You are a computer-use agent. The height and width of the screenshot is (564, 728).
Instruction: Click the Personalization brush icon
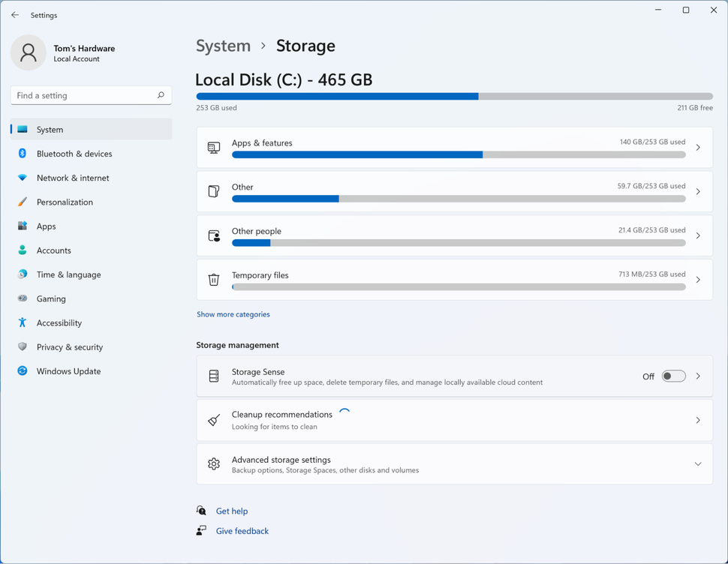(27, 202)
